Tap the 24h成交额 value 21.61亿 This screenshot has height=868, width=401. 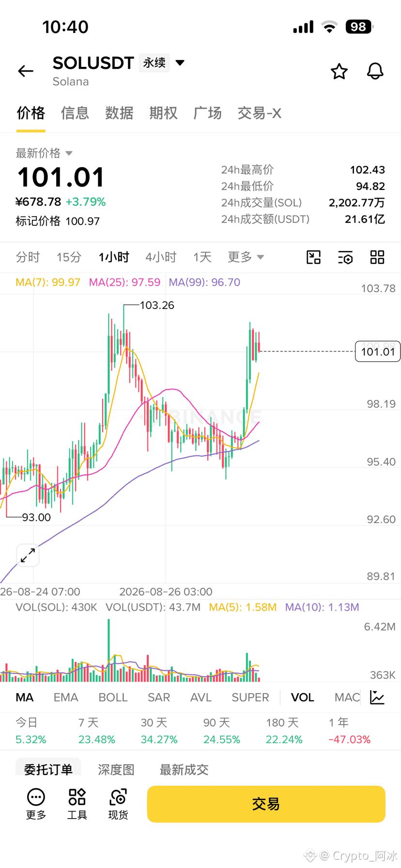tap(365, 219)
